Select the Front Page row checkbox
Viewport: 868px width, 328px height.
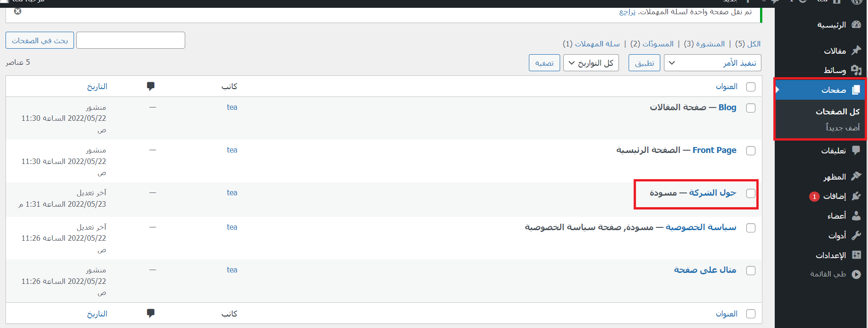[751, 151]
